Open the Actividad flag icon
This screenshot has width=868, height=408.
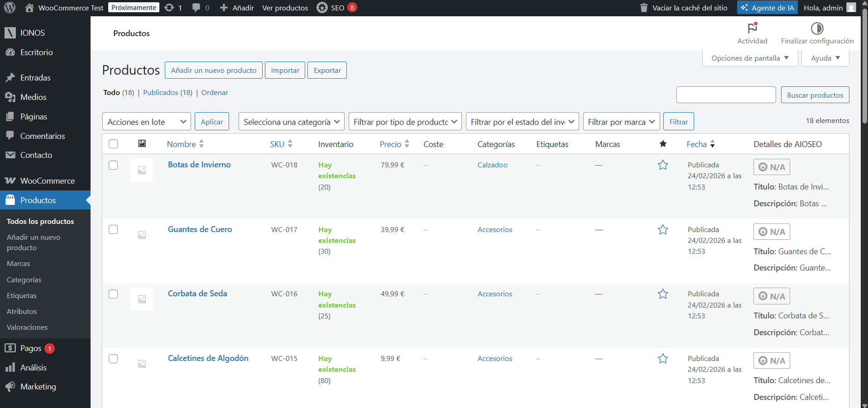click(x=752, y=28)
